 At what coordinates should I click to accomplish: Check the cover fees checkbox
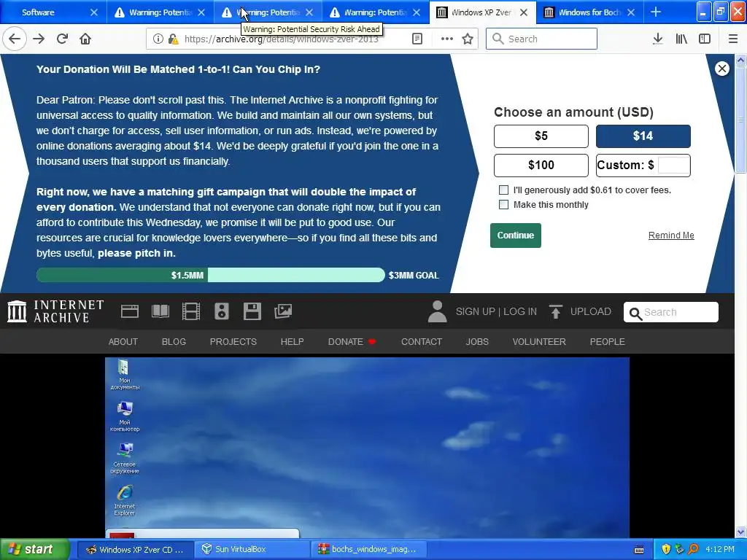pyautogui.click(x=503, y=190)
